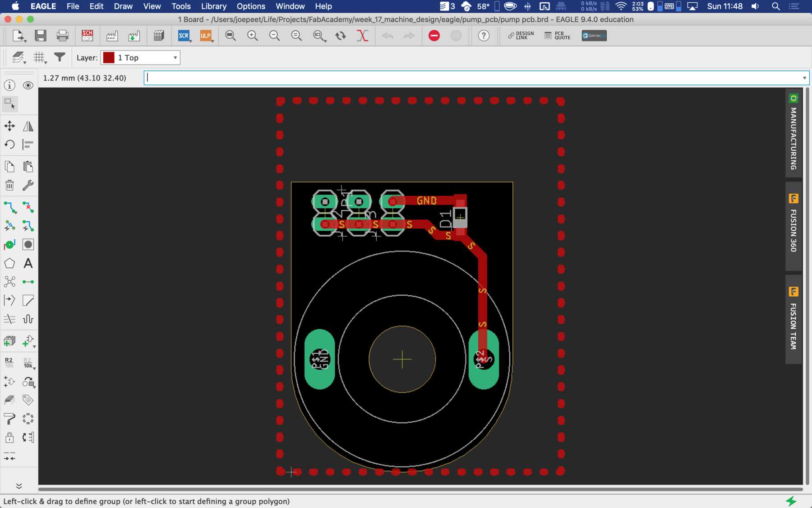Open the Edit menu

click(97, 6)
